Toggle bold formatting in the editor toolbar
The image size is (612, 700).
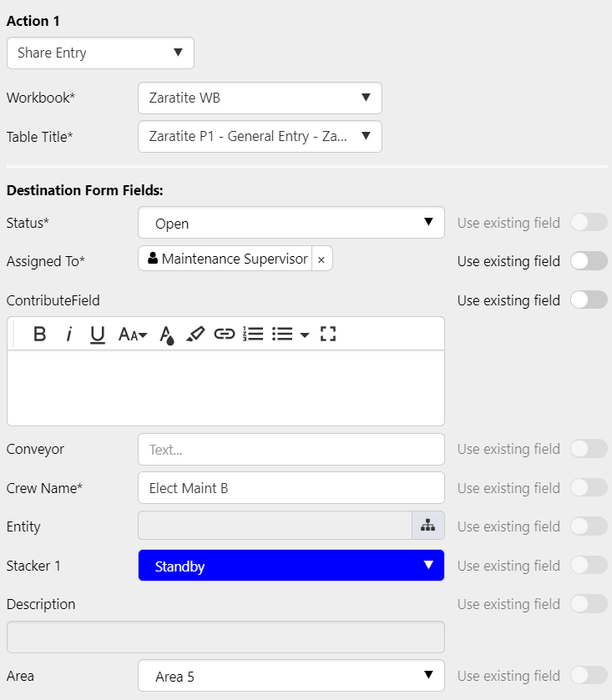click(39, 335)
